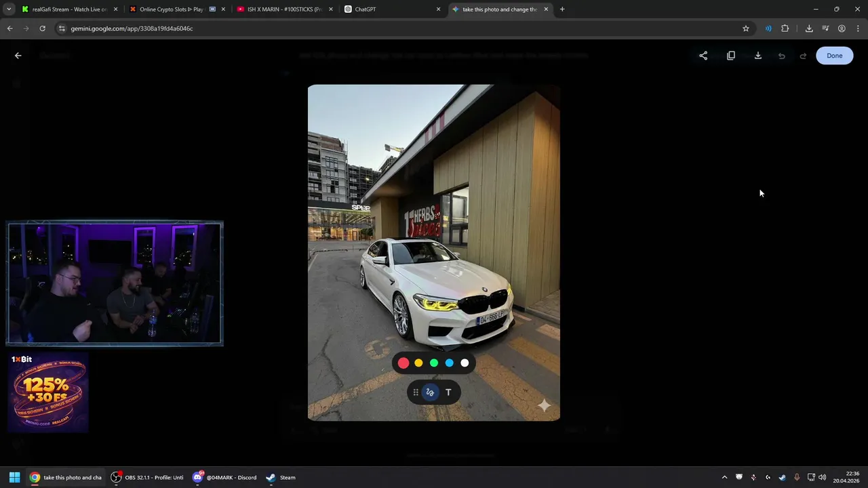This screenshot has width=868, height=488.
Task: Open the tab search dropdown
Action: click(x=9, y=9)
